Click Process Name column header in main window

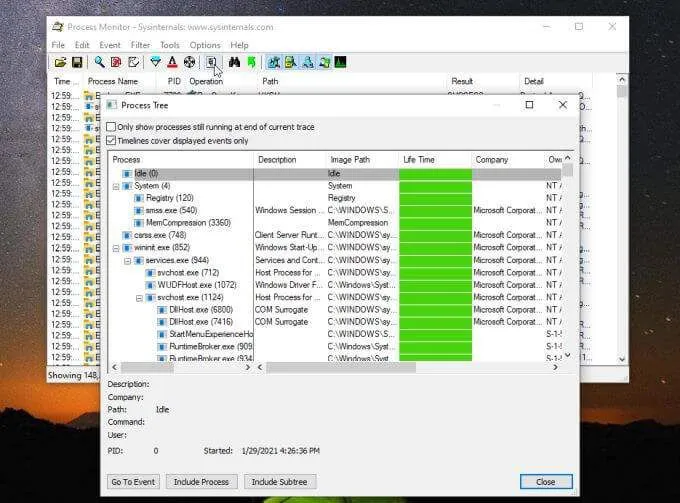point(118,81)
